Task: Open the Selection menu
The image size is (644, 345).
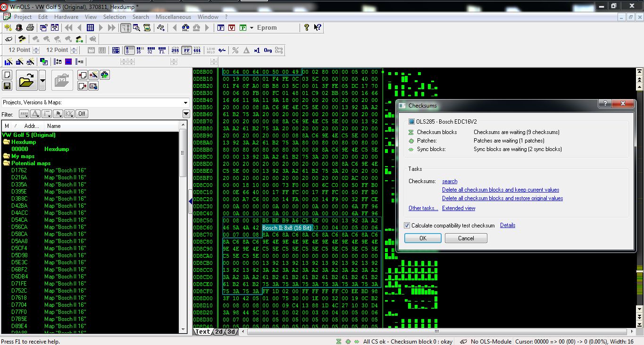Action: click(x=115, y=17)
